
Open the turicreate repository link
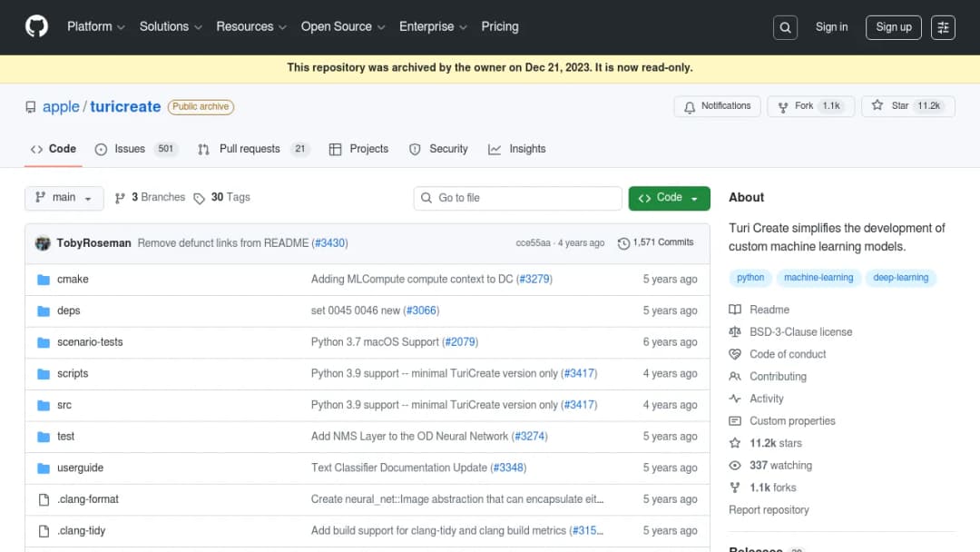pyautogui.click(x=125, y=107)
